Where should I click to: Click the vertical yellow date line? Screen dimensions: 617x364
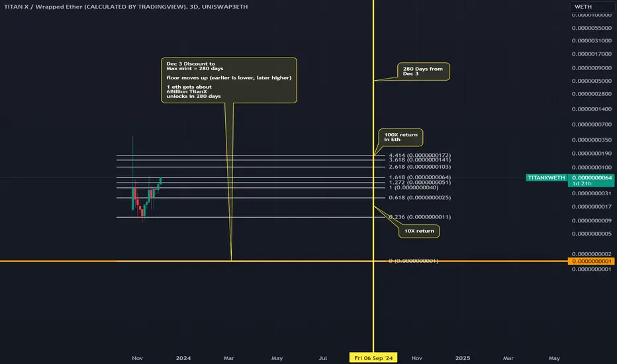click(x=373, y=176)
